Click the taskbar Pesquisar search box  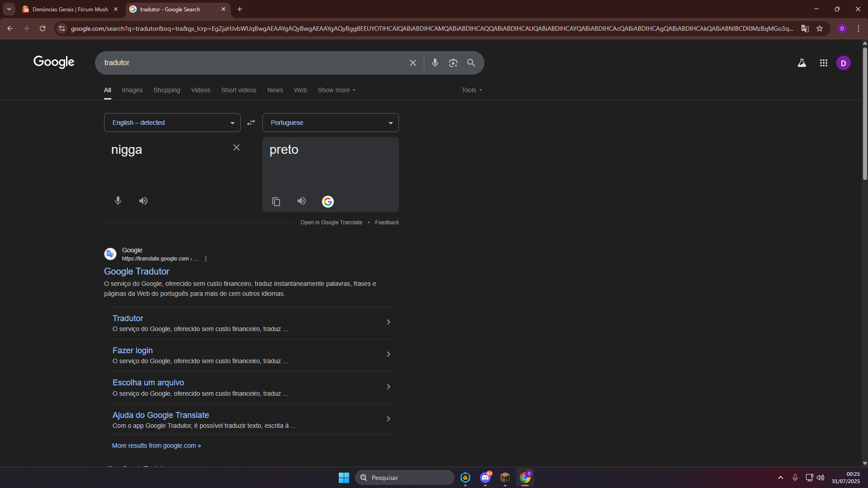(x=405, y=478)
